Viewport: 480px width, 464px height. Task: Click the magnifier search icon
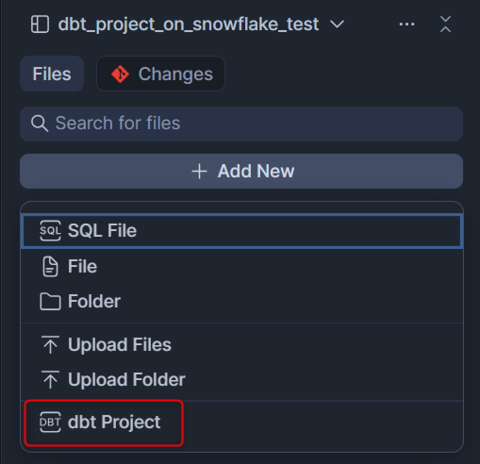point(39,123)
